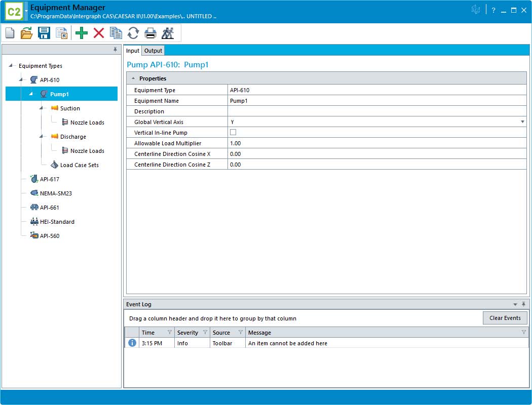This screenshot has height=405, width=532.
Task: Select Nozzle Loads under Suction
Action: (87, 123)
